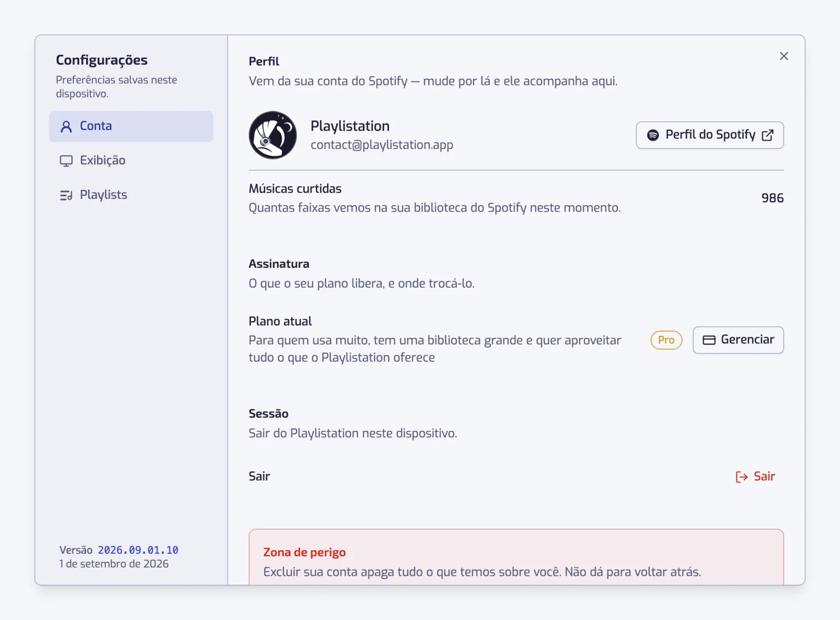Image resolution: width=840 pixels, height=620 pixels.
Task: Switch to the Exibição tab
Action: pos(131,161)
